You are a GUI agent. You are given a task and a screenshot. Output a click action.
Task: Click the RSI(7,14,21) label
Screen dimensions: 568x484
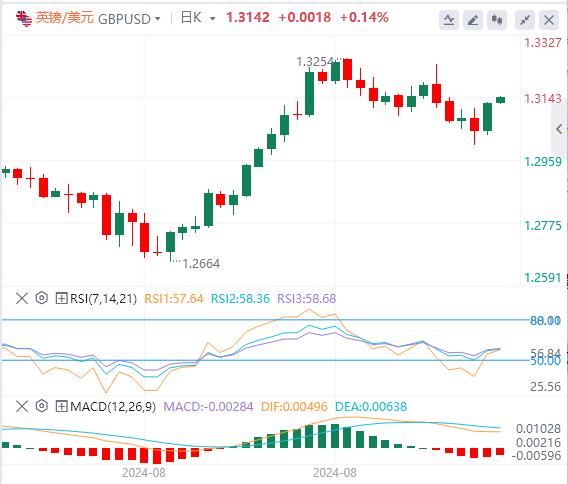(104, 299)
